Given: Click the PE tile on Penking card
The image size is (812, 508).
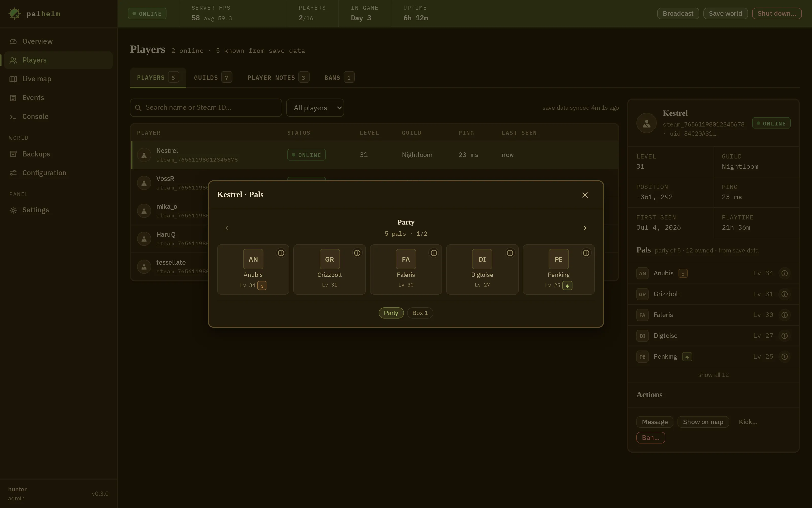Looking at the screenshot, I should [559, 259].
